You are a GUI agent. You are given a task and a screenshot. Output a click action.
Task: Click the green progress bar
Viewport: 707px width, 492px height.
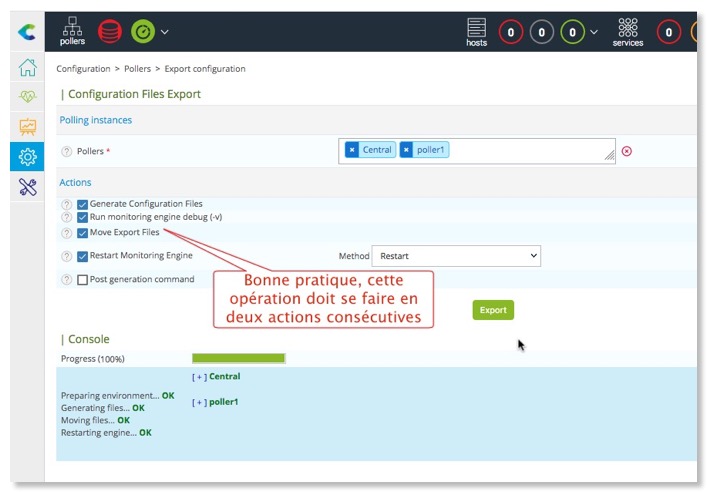pos(238,358)
